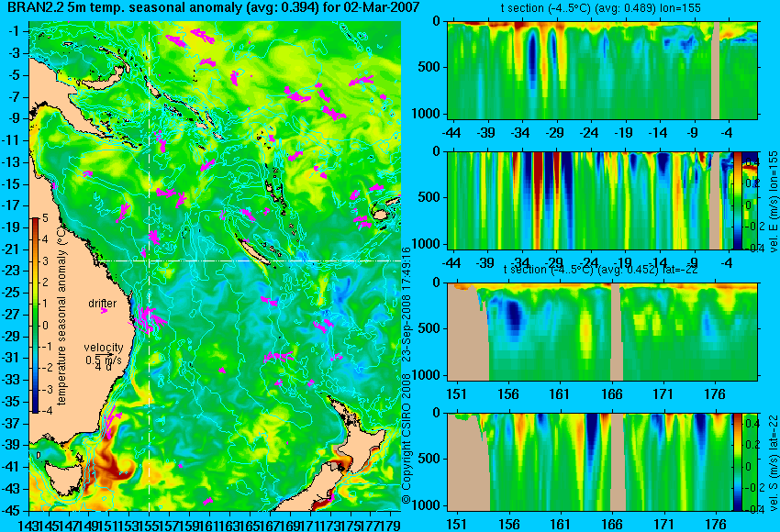Click the '166' tick under the lat=-22 temperature plot
The width and height of the screenshot is (780, 532).
pyautogui.click(x=611, y=394)
